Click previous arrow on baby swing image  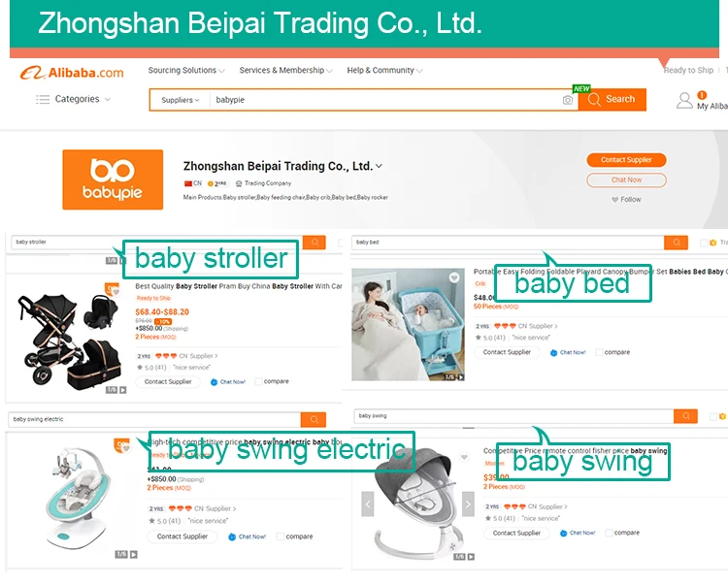[x=368, y=504]
